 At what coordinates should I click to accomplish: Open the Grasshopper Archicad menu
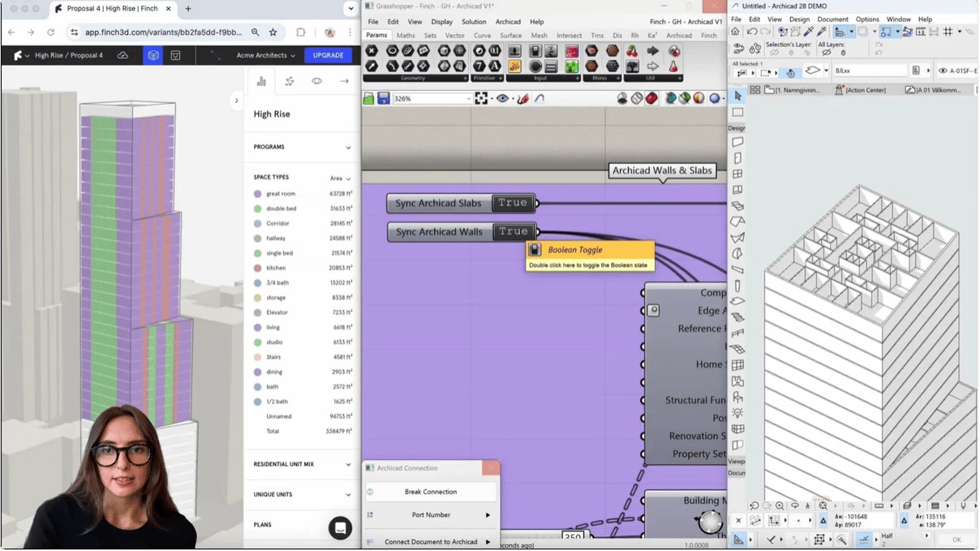(508, 22)
